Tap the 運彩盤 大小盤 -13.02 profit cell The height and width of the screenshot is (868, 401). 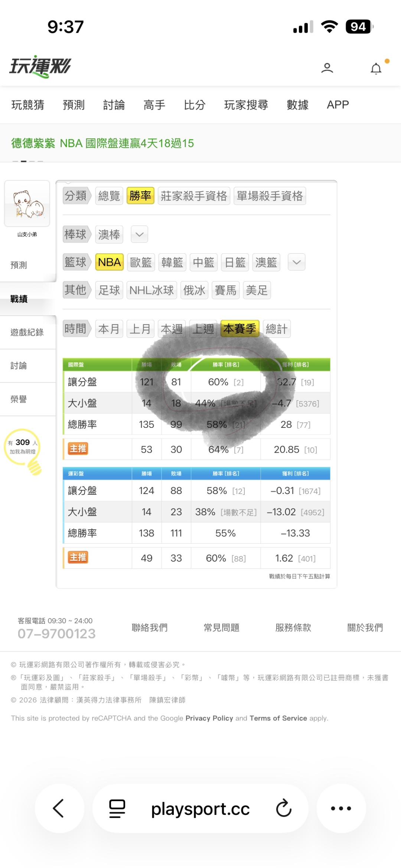pyautogui.click(x=296, y=512)
